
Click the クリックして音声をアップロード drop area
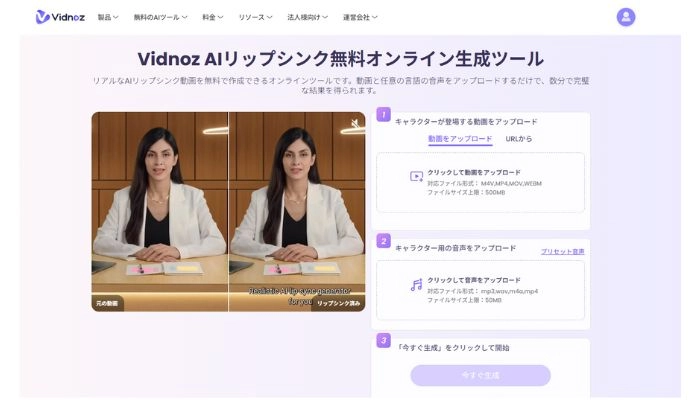coord(480,290)
